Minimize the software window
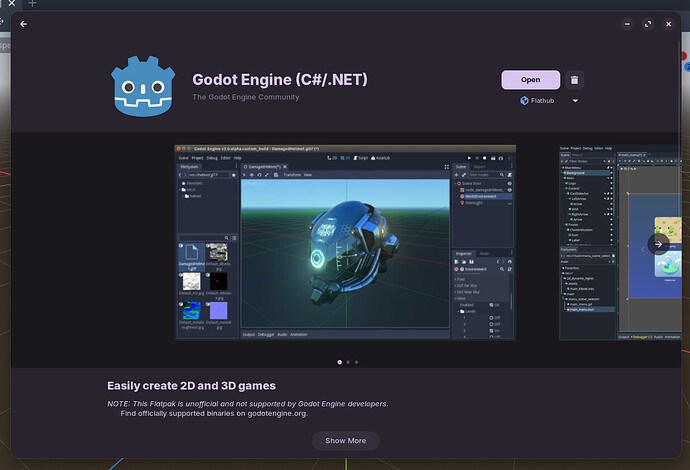The width and height of the screenshot is (690, 470). (627, 24)
